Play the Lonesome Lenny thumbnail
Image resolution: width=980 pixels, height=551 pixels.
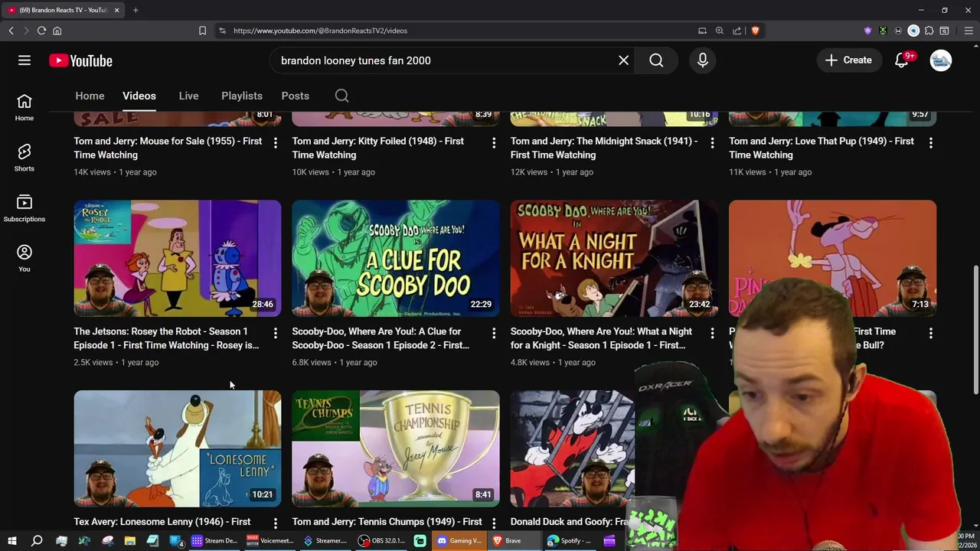point(178,449)
